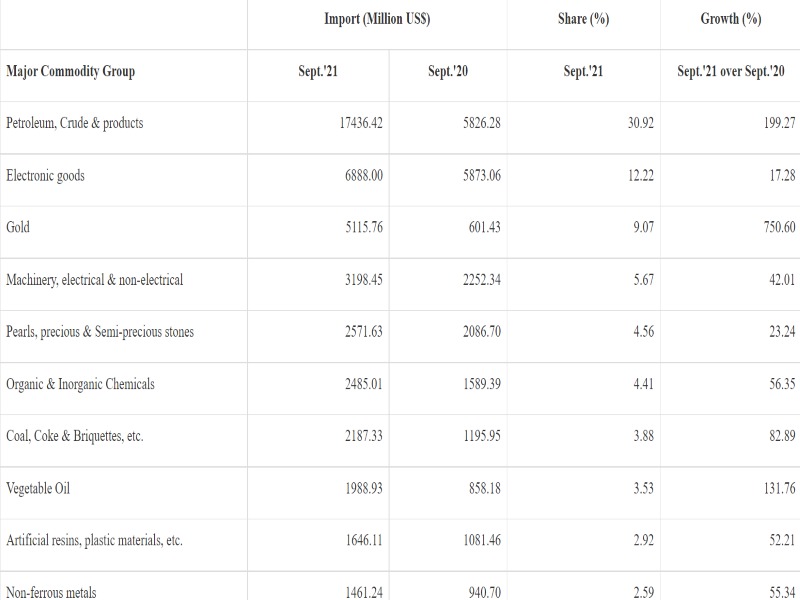Click the Non-ferrous metals row label
The height and width of the screenshot is (600, 800).
(51, 592)
